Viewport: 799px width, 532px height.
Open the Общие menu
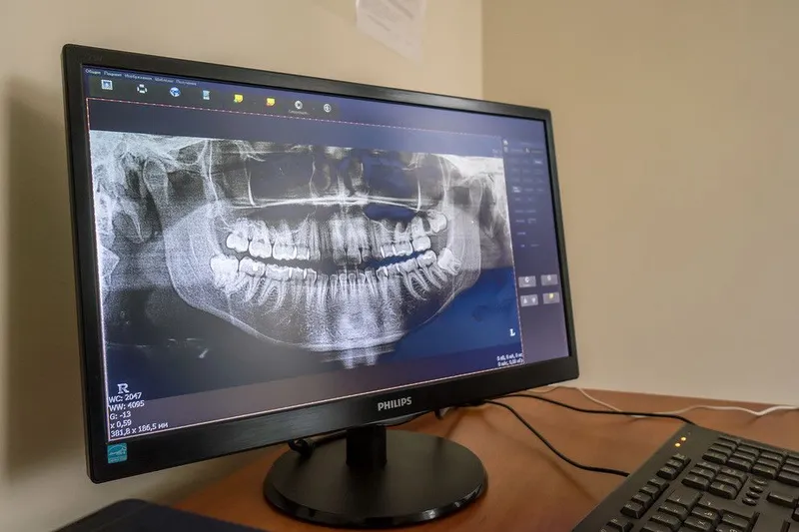pyautogui.click(x=92, y=72)
